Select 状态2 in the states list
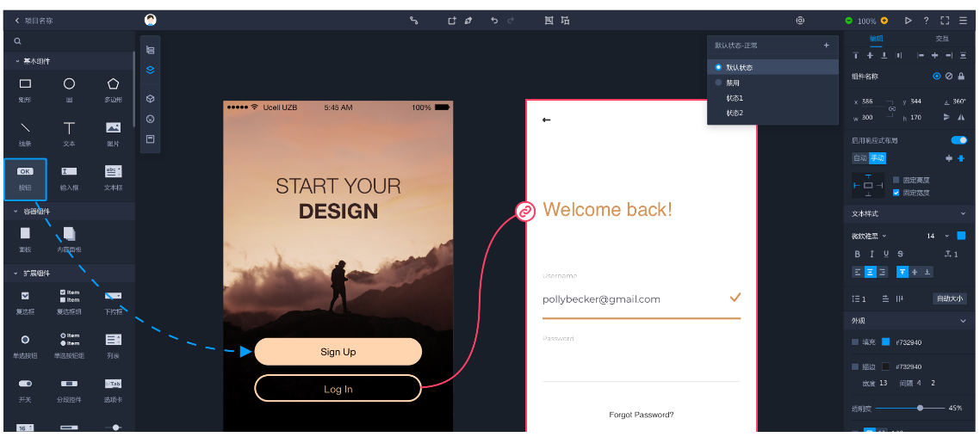The height and width of the screenshot is (437, 980). point(735,113)
